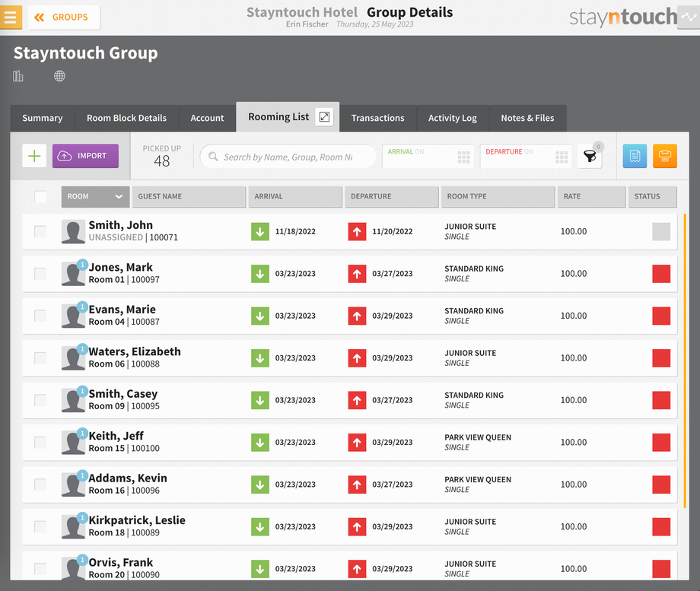Add a reservation with the plus button

click(x=34, y=156)
